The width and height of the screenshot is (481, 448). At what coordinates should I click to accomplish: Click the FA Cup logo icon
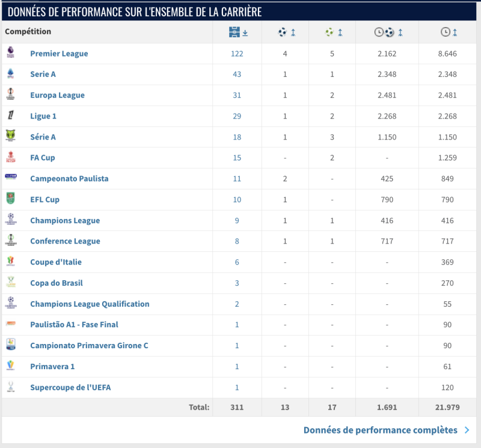coord(10,158)
